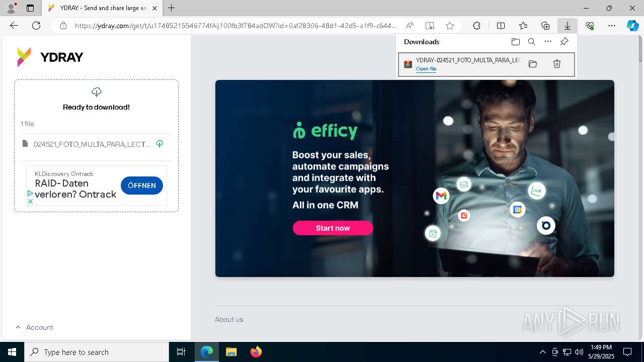This screenshot has width=644, height=362.
Task: Open Browser essentials icon
Action: [x=590, y=26]
